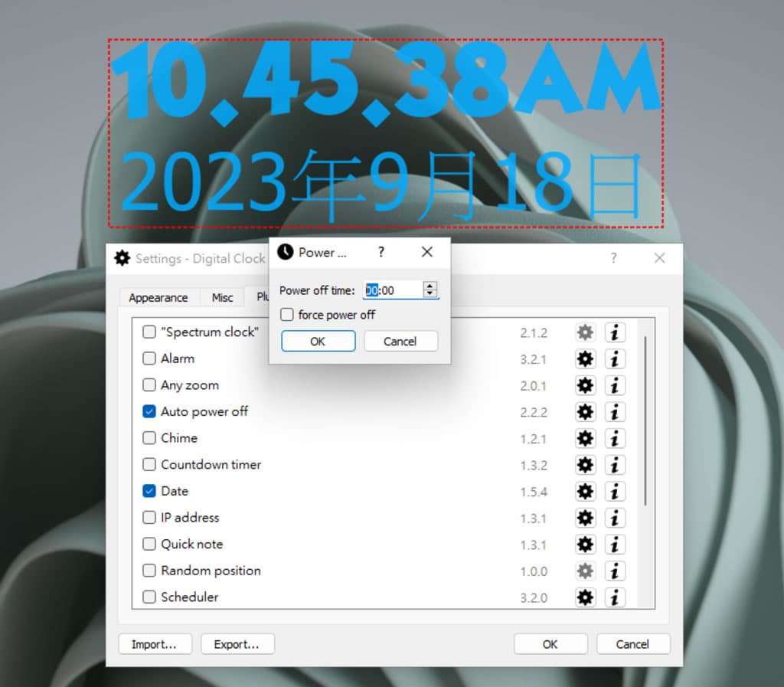Open settings gear for Auto power off
Viewport: 784px width, 687px height.
585,412
